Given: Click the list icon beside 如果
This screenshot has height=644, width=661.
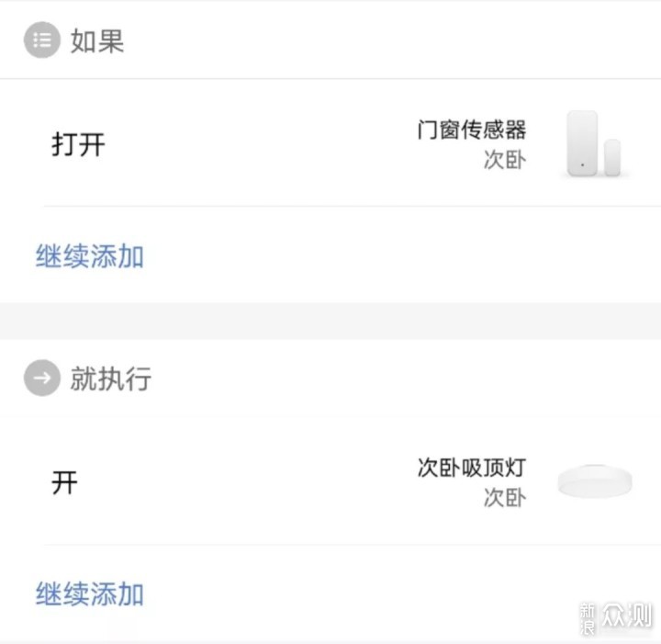Looking at the screenshot, I should pos(41,40).
